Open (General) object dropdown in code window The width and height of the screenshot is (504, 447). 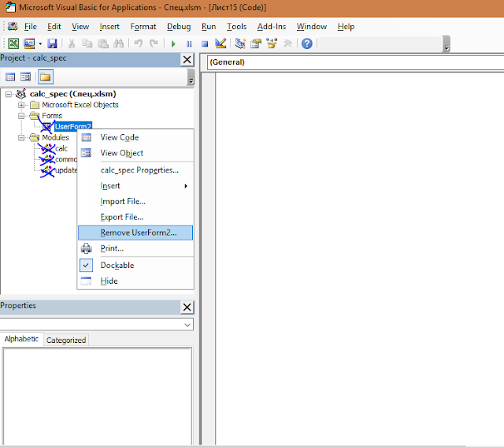click(x=356, y=62)
